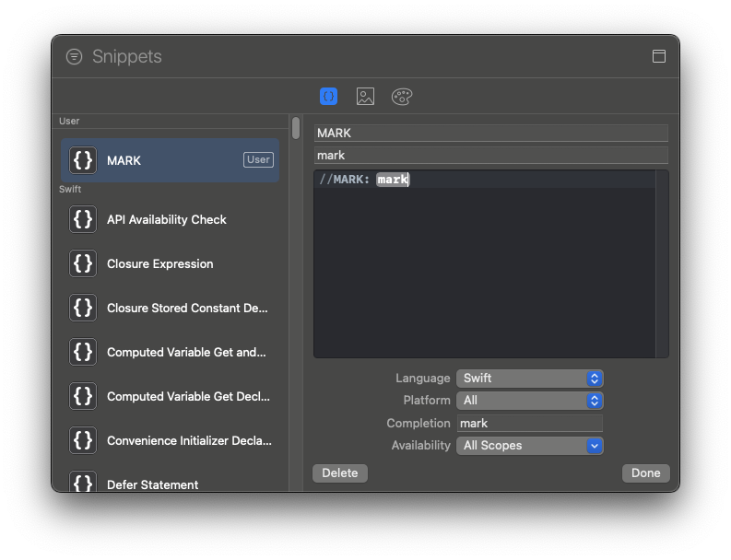The width and height of the screenshot is (731, 560).
Task: Click braces icon of Defer Statement
Action: (x=83, y=482)
